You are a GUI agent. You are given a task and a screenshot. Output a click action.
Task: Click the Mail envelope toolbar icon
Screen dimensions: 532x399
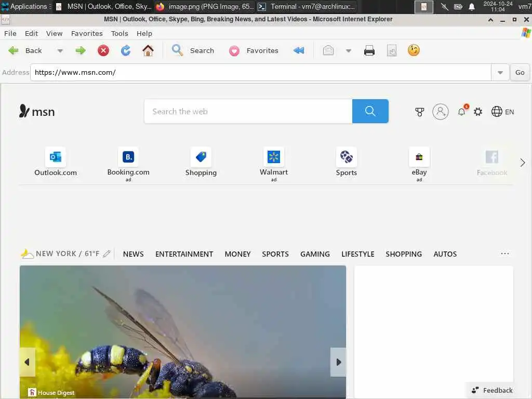328,50
